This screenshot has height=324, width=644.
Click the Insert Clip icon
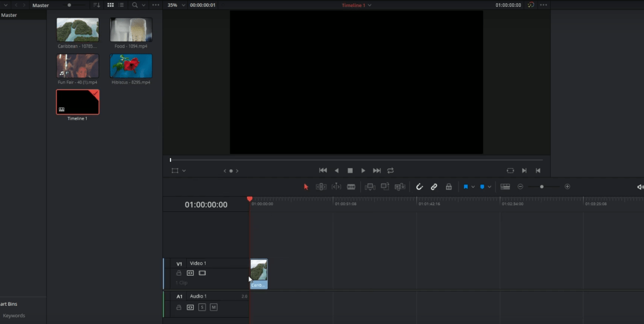pyautogui.click(x=370, y=187)
